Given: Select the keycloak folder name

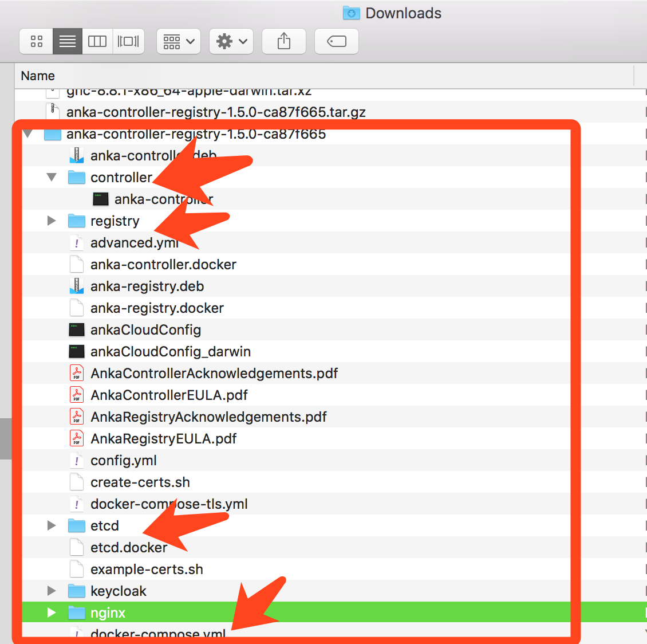Looking at the screenshot, I should pyautogui.click(x=119, y=591).
